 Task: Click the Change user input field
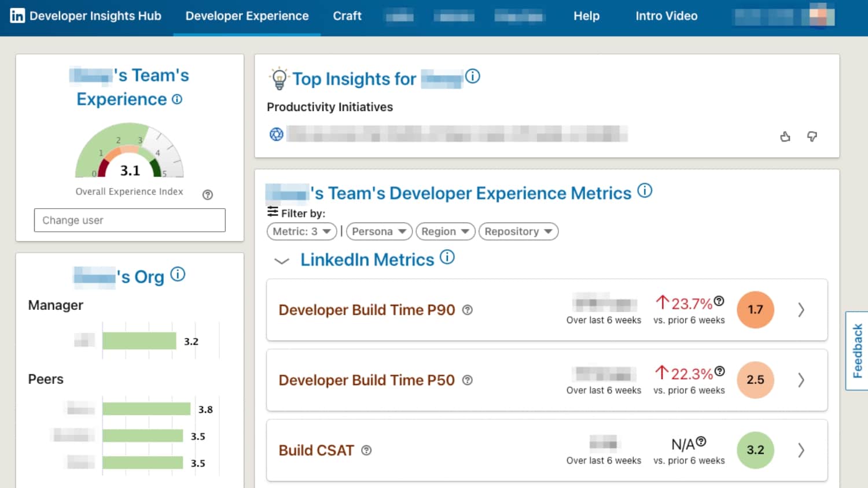130,220
